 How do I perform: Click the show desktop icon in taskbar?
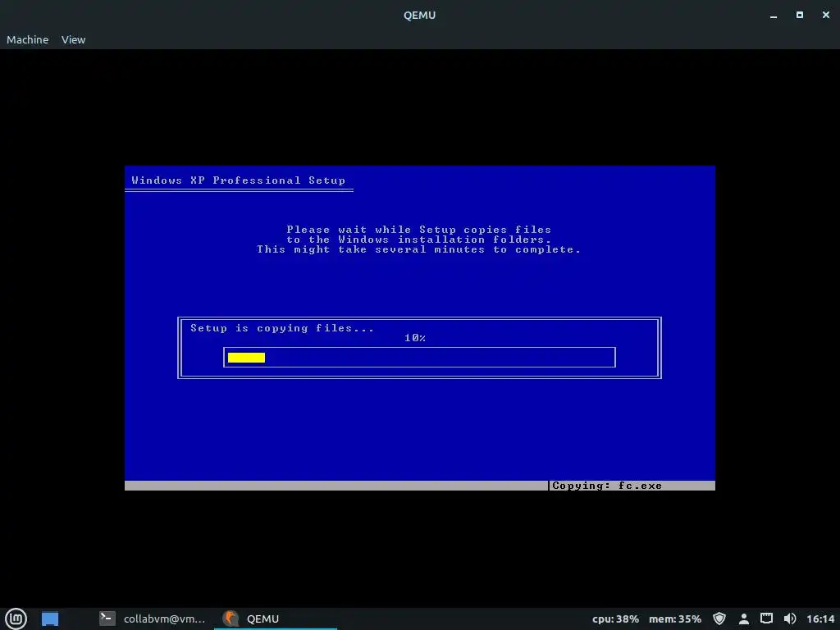click(50, 619)
